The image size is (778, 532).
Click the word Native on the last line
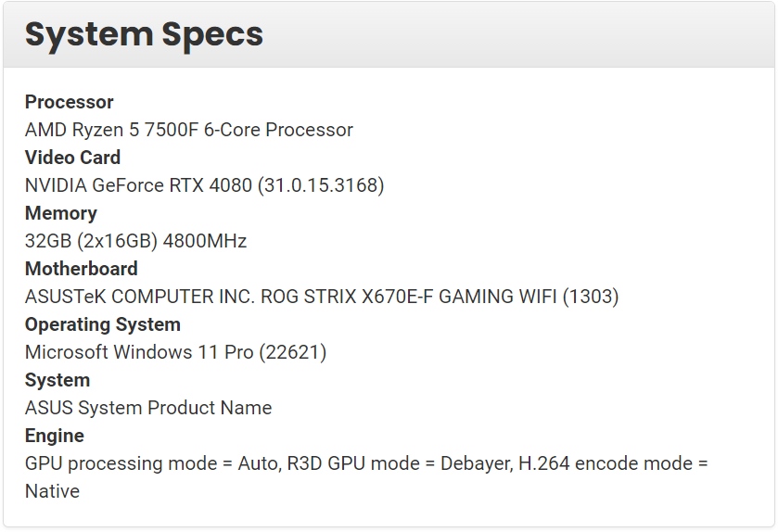pos(53,491)
